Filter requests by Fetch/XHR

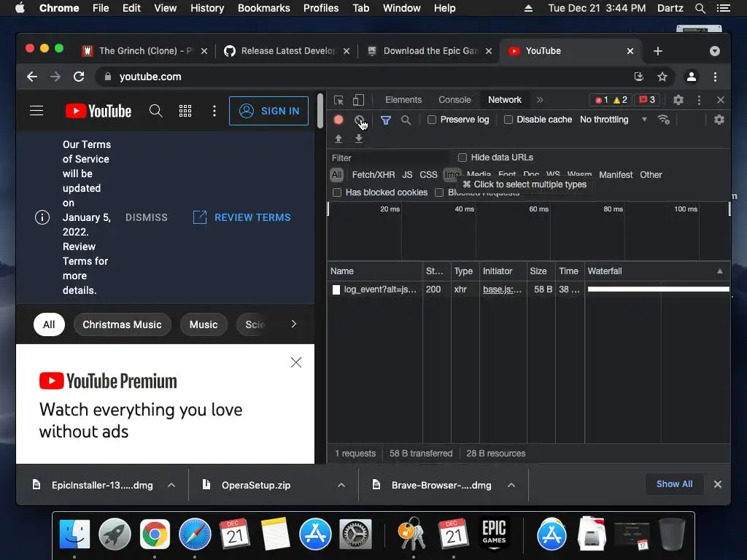click(373, 175)
